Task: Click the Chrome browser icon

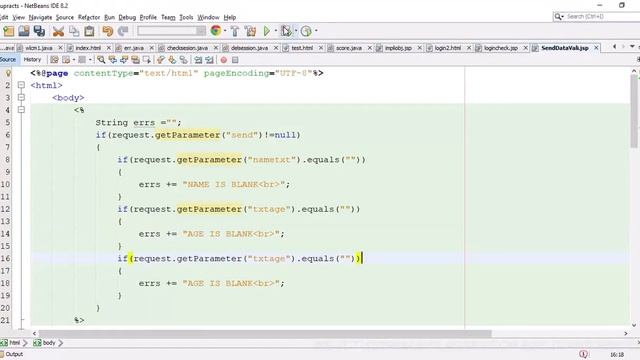Action: pos(216,31)
